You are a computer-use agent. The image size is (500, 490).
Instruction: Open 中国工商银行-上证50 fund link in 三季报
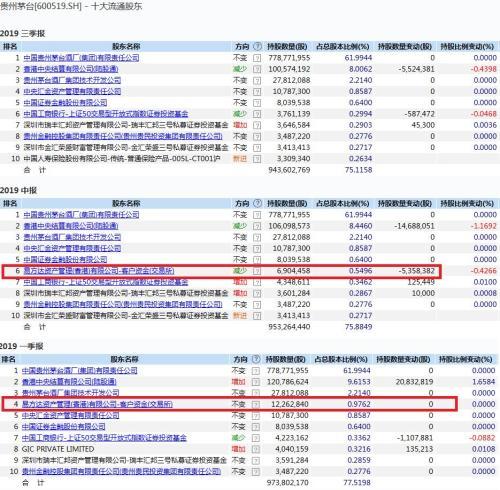(x=106, y=114)
